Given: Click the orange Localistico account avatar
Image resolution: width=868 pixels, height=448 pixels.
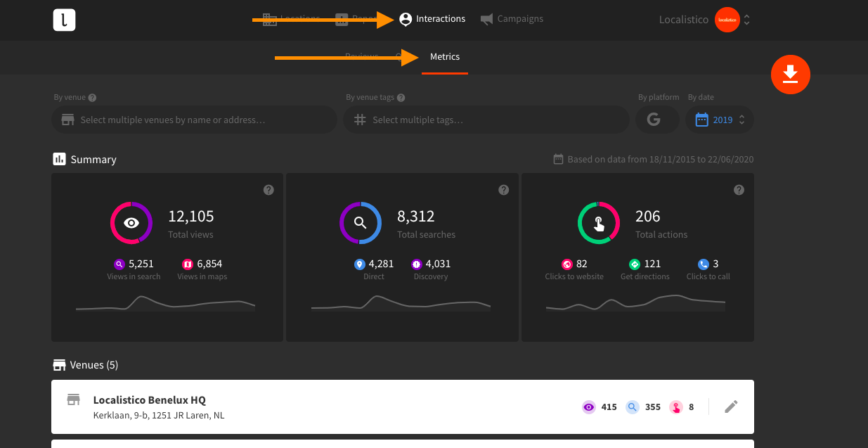Looking at the screenshot, I should (727, 20).
